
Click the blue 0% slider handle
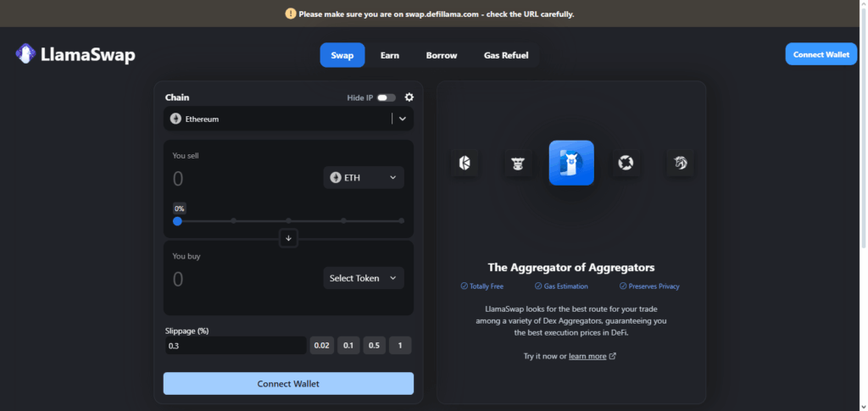[x=177, y=220]
